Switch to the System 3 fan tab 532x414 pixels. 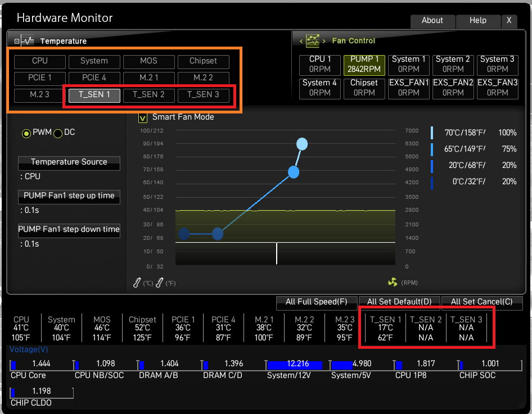click(497, 65)
